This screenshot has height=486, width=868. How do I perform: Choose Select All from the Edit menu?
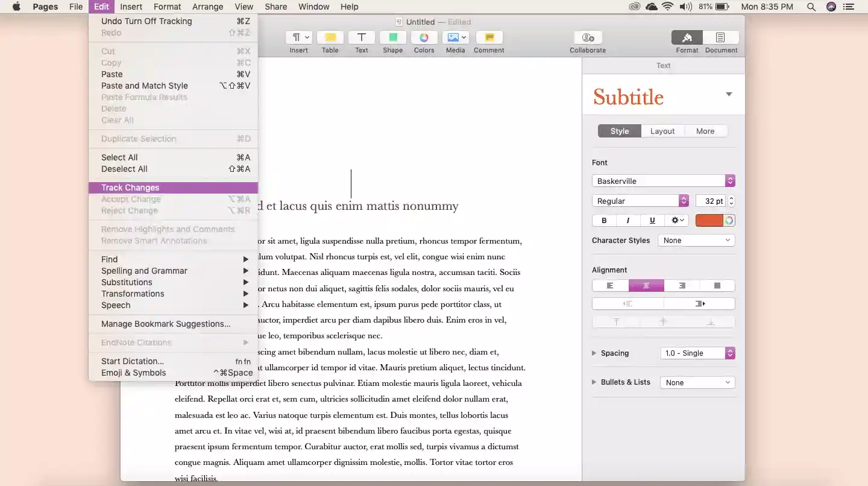click(x=174, y=157)
